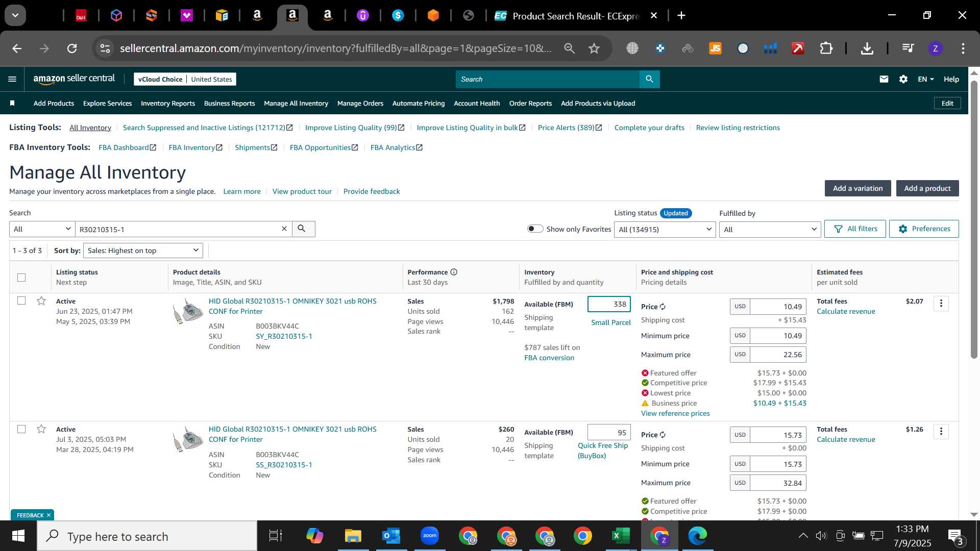Refresh the price on the 15.73 listing
Image resolution: width=980 pixels, height=551 pixels.
[x=663, y=435]
